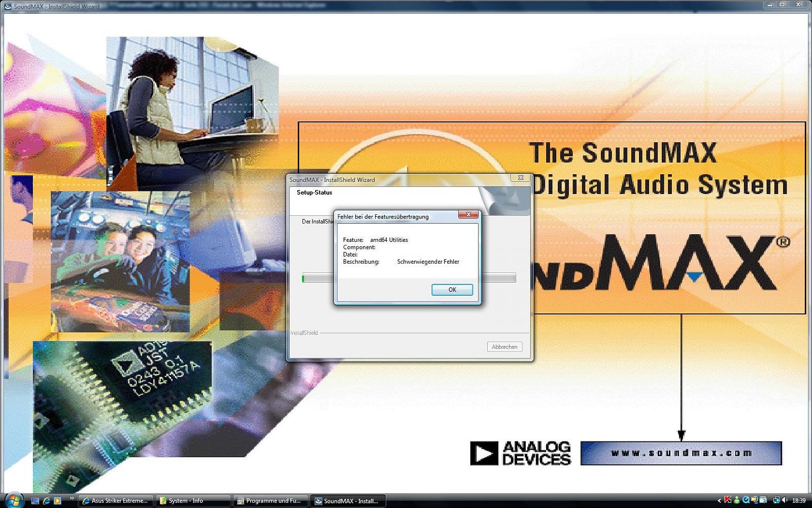Select SoundMAX - Install taskbar button
This screenshot has width=812, height=508.
[348, 501]
